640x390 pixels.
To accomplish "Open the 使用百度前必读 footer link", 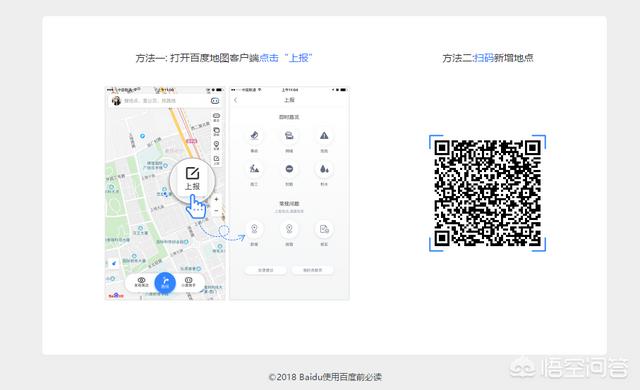I will point(352,377).
